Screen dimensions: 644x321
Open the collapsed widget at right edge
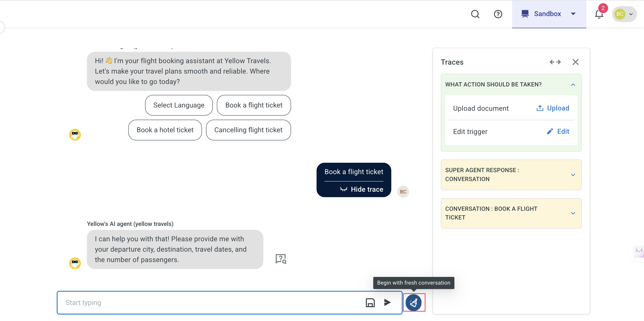click(x=639, y=251)
